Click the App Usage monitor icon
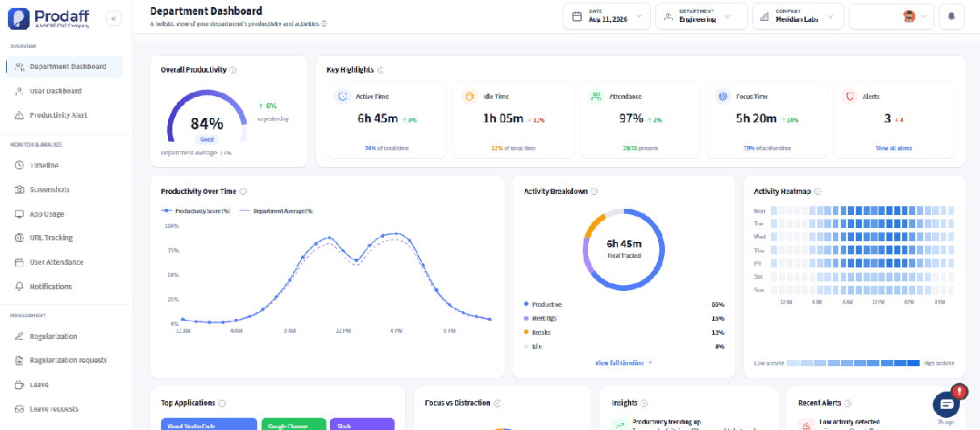This screenshot has width=980, height=430. (18, 214)
